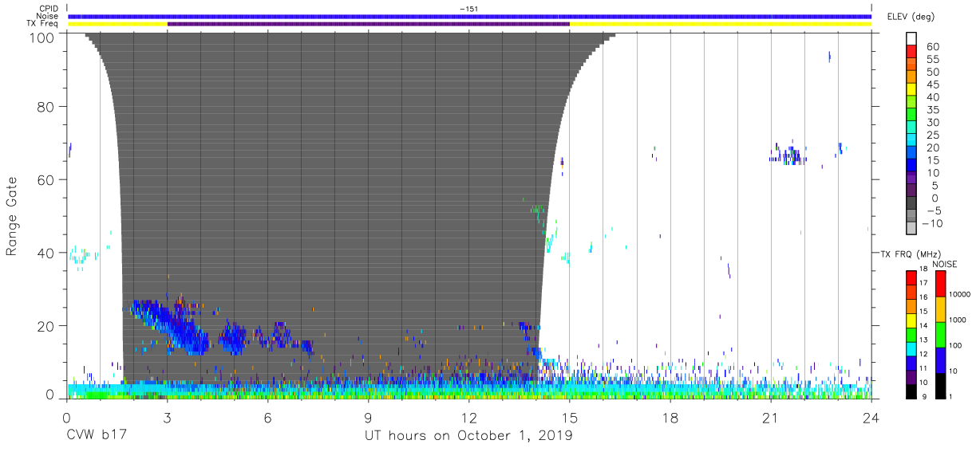Click the blue echo cluster near gate 66 after 21 UT
The image size is (980, 452).
click(x=790, y=155)
